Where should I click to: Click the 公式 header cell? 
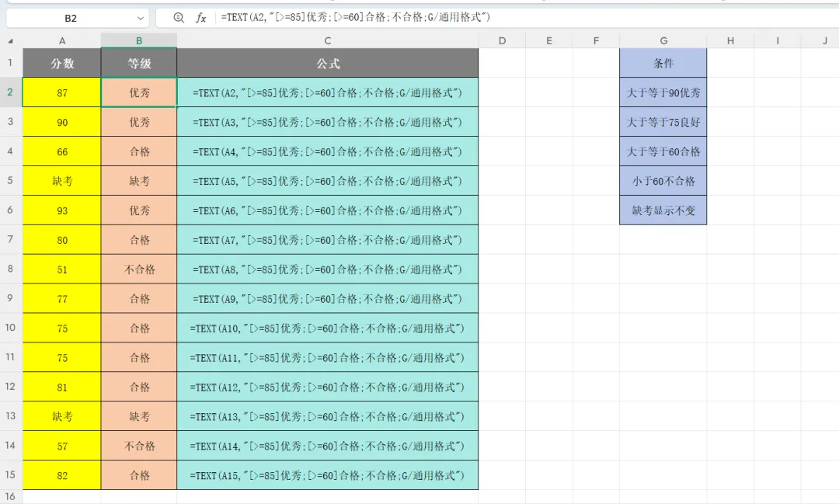pos(328,63)
